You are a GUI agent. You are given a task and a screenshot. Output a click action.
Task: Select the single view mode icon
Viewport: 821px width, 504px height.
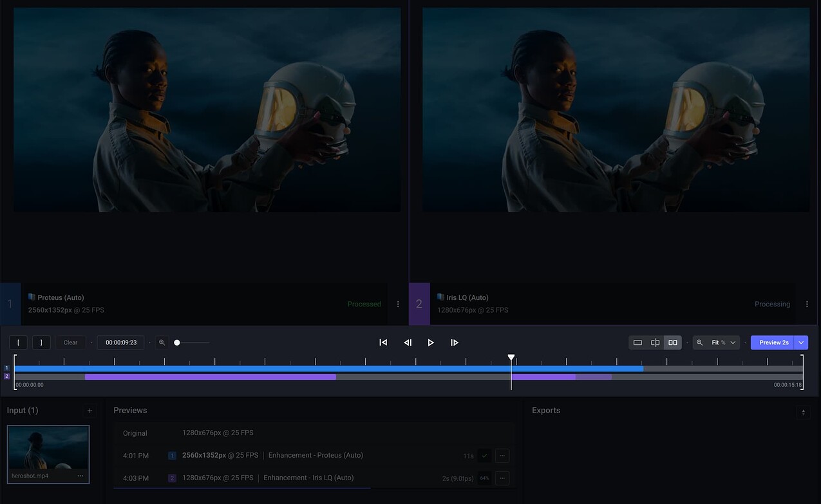[639, 342]
